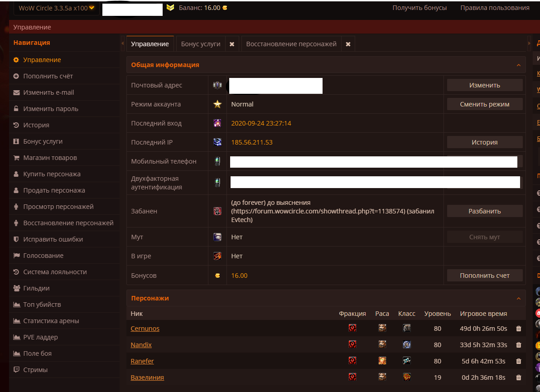Viewport: 540px width, 392px height.
Task: Click the История button next to last IP
Action: coord(484,142)
